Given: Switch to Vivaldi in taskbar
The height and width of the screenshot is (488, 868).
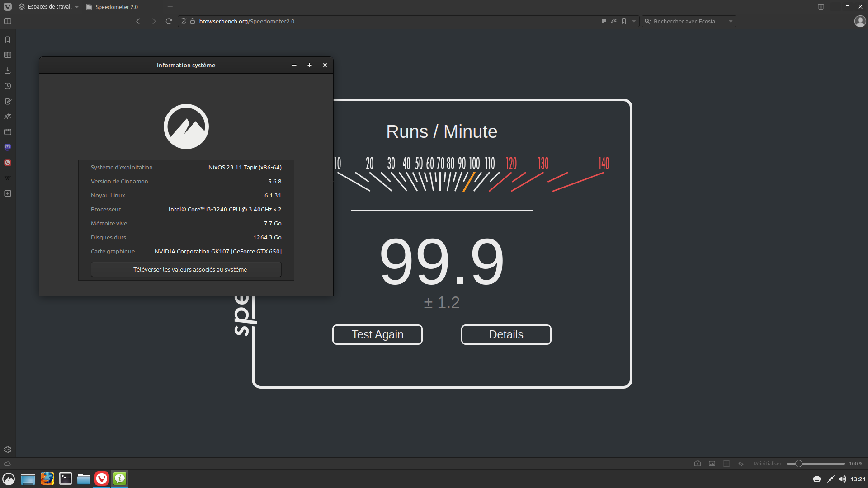Looking at the screenshot, I should pyautogui.click(x=102, y=479).
